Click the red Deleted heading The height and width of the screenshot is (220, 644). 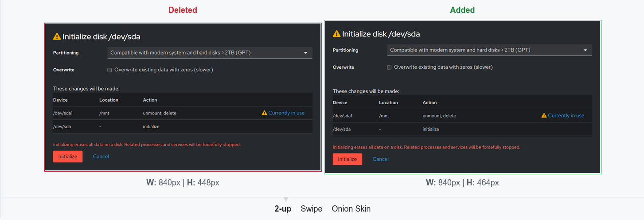pyautogui.click(x=183, y=10)
